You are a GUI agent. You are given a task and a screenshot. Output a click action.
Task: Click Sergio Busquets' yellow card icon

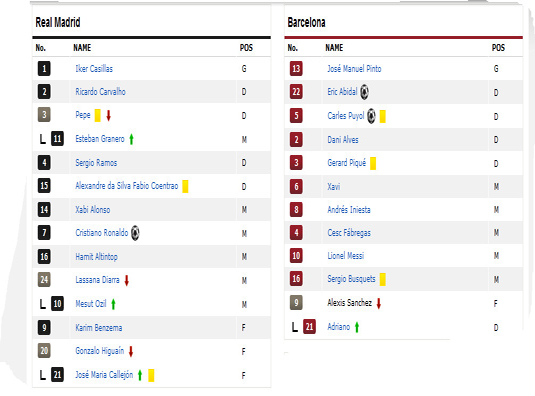[382, 279]
